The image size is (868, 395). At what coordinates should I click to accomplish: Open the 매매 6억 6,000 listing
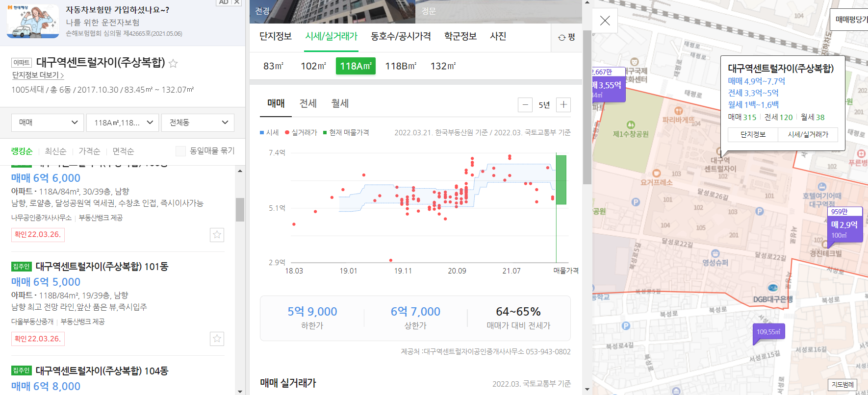coord(46,178)
